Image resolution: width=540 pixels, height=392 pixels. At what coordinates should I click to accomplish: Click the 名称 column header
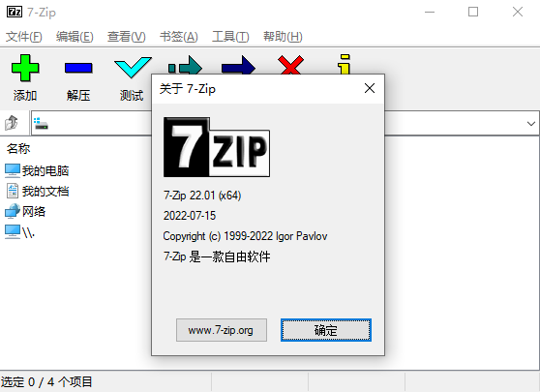[x=18, y=149]
